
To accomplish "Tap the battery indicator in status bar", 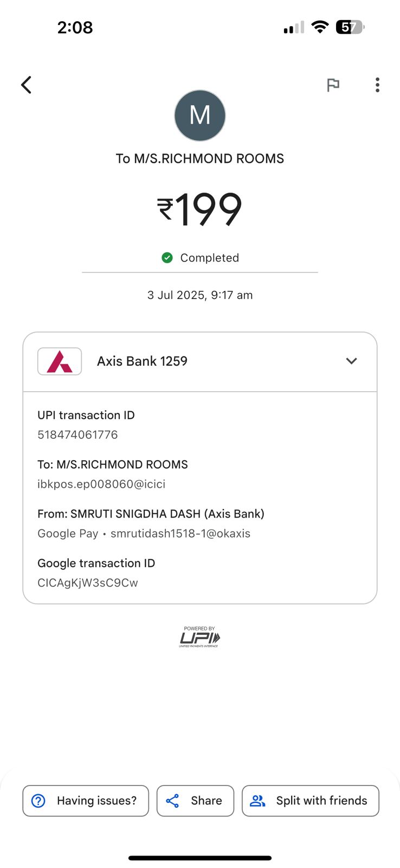I will click(x=350, y=27).
